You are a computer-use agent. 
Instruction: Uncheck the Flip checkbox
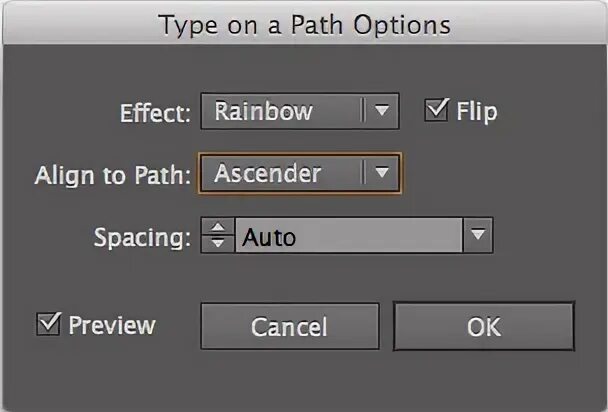point(436,110)
